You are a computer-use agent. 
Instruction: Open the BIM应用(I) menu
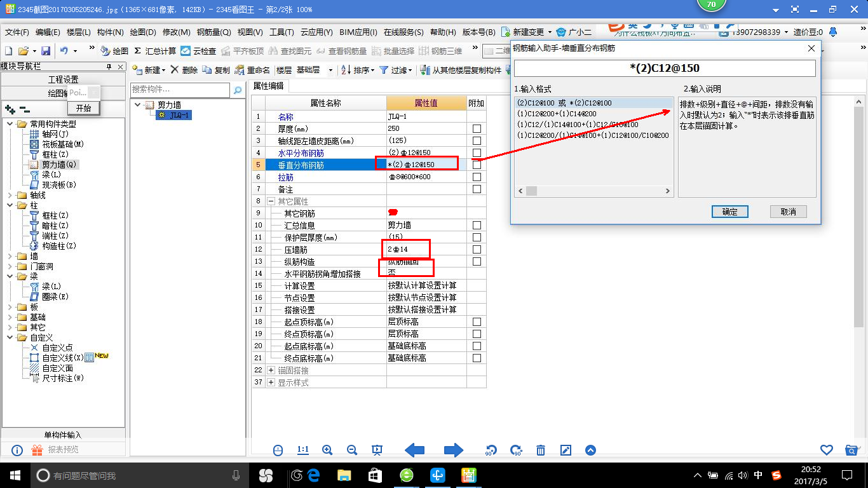[x=359, y=32]
